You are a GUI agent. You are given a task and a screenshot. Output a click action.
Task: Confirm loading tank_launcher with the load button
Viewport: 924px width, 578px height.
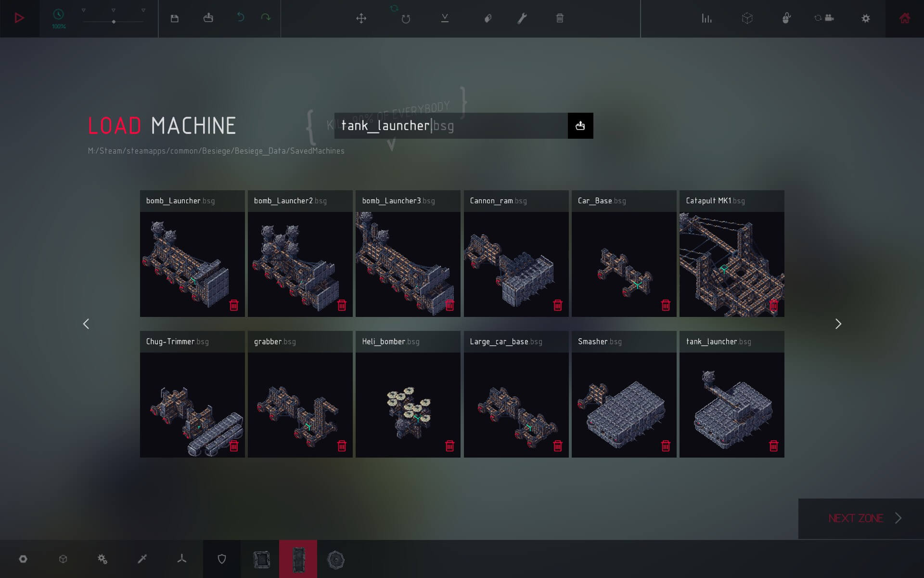pos(580,125)
